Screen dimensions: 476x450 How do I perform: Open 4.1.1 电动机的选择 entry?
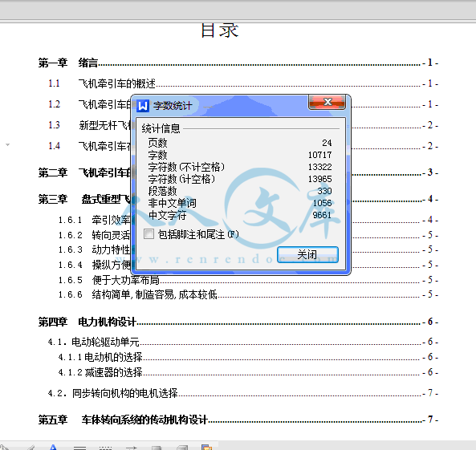(248, 357)
